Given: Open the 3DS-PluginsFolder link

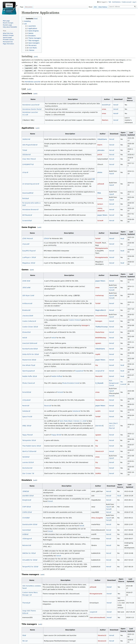Looking at the screenshot, I should (30, 145).
